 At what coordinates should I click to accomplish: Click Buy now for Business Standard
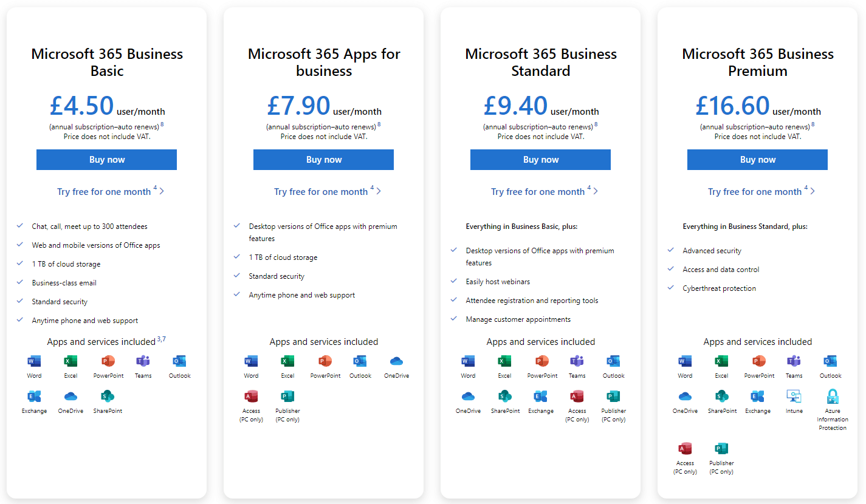pyautogui.click(x=540, y=159)
